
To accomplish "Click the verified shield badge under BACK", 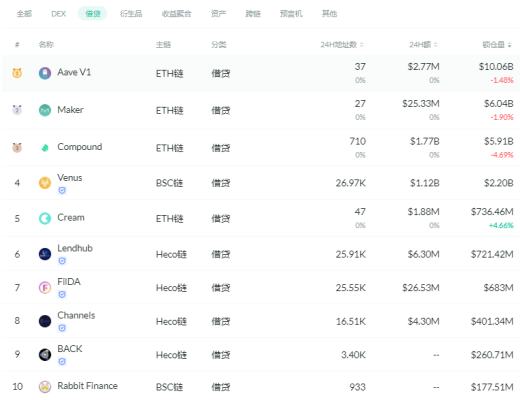I will point(62,361).
